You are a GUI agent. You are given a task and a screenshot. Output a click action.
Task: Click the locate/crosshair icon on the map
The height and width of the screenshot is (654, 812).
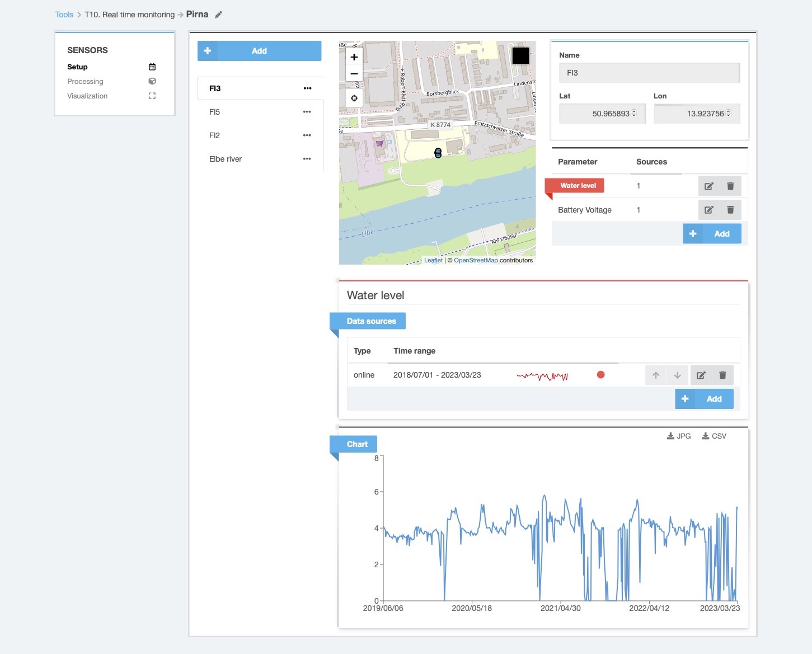(354, 98)
